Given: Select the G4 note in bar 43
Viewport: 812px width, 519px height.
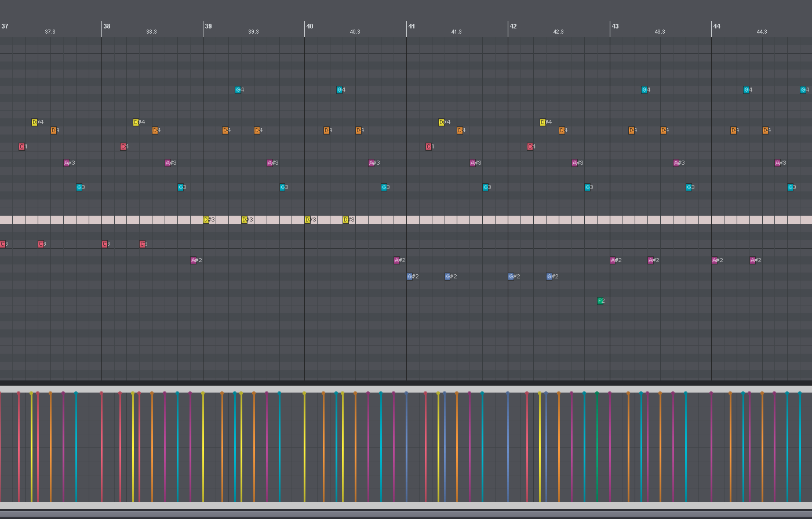Looking at the screenshot, I should click(x=645, y=89).
